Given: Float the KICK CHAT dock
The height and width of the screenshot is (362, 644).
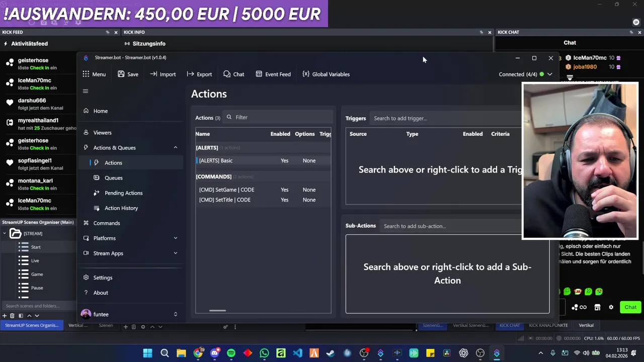Looking at the screenshot, I should 631,32.
